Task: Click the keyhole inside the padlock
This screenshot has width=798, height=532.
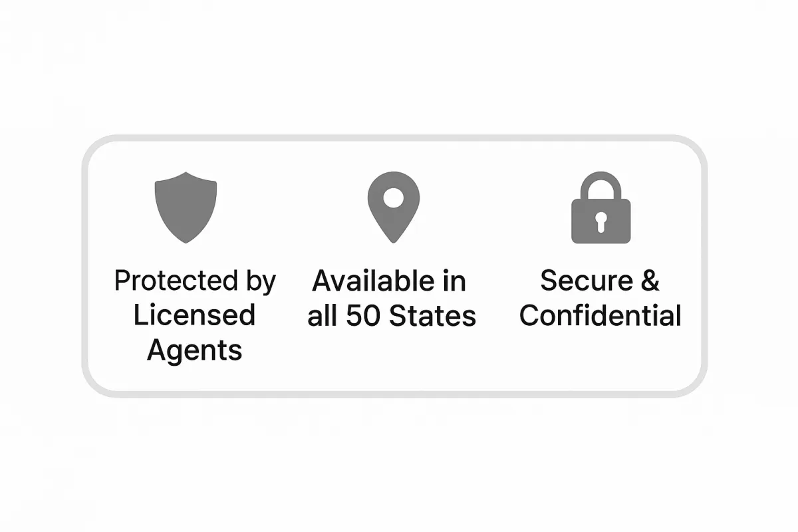Action: tap(601, 222)
